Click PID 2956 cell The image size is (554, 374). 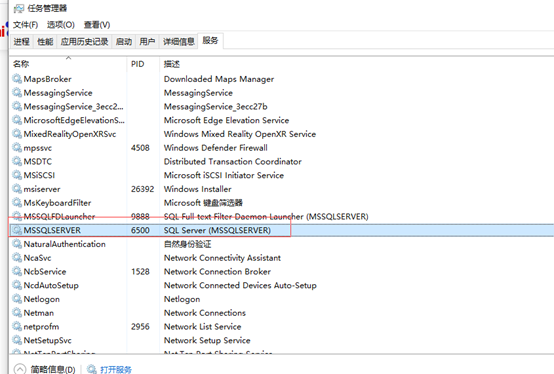[x=140, y=327]
